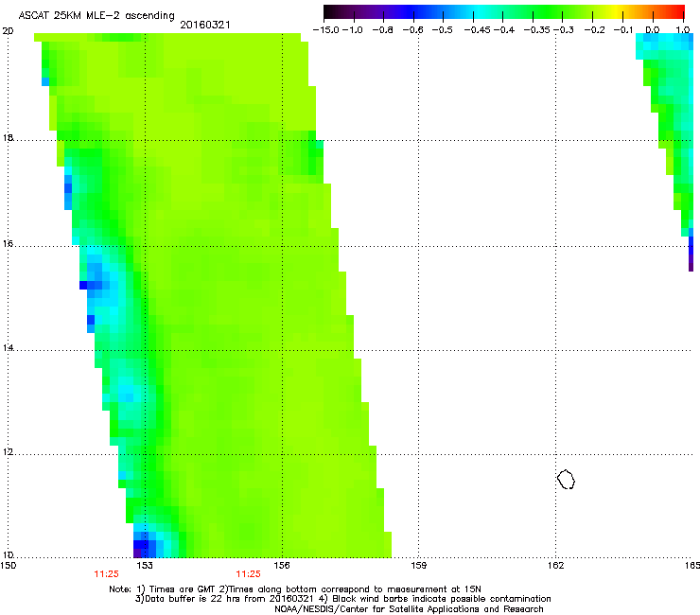Click longitude label 162
The height and width of the screenshot is (615, 700).
[555, 566]
